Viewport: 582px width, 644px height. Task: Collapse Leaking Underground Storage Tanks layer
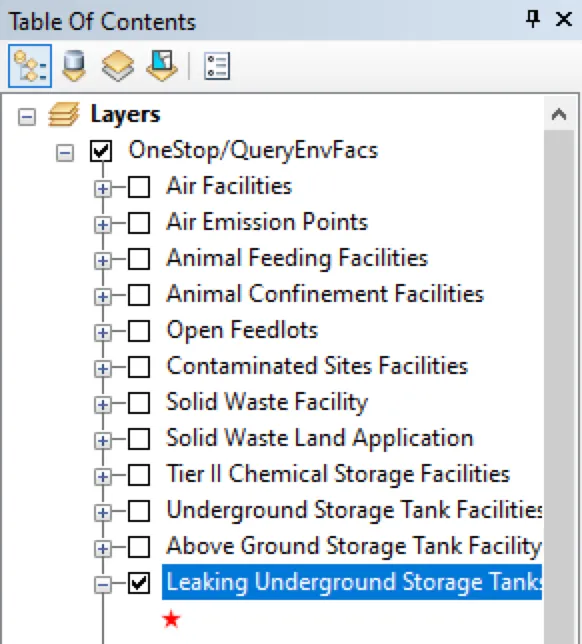click(103, 584)
